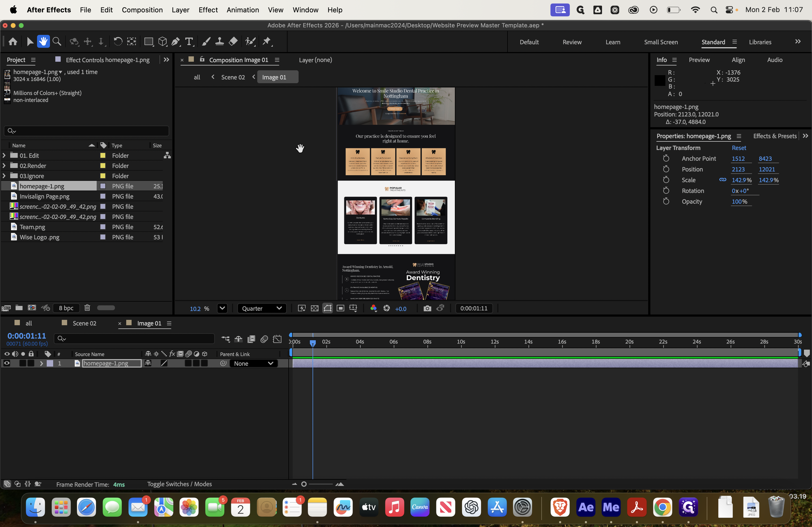
Task: Open the Graph Editor in the timeline
Action: [x=277, y=339]
